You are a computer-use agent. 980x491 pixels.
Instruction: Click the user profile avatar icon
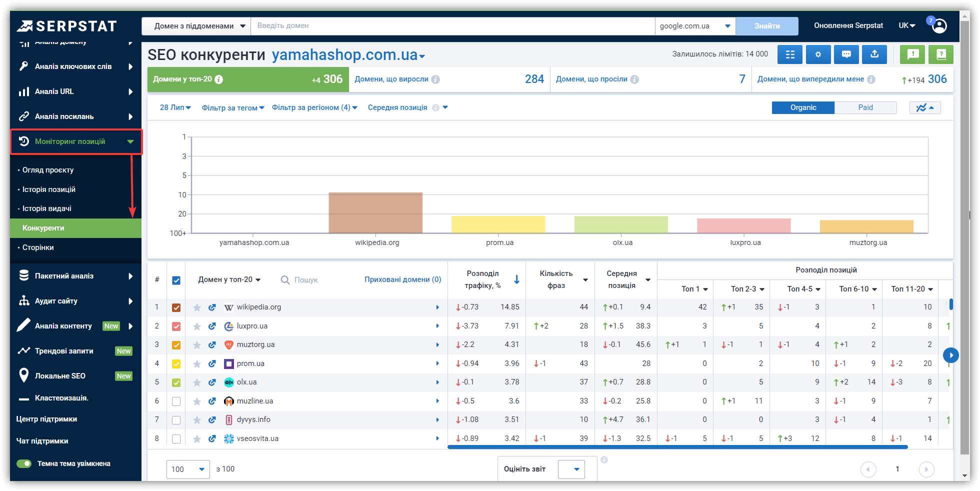939,25
